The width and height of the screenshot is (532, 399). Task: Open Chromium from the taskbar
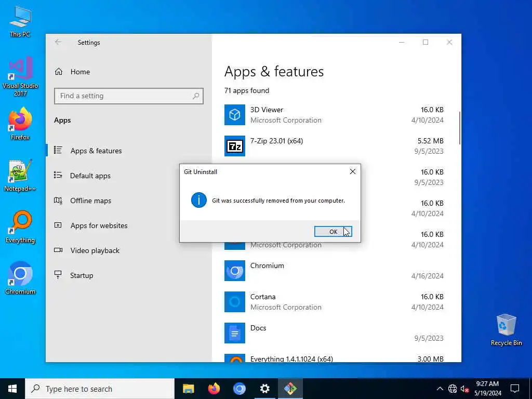[x=239, y=389]
